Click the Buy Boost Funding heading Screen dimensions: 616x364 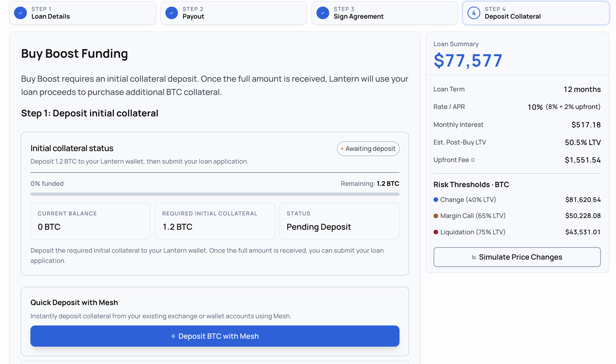[74, 54]
